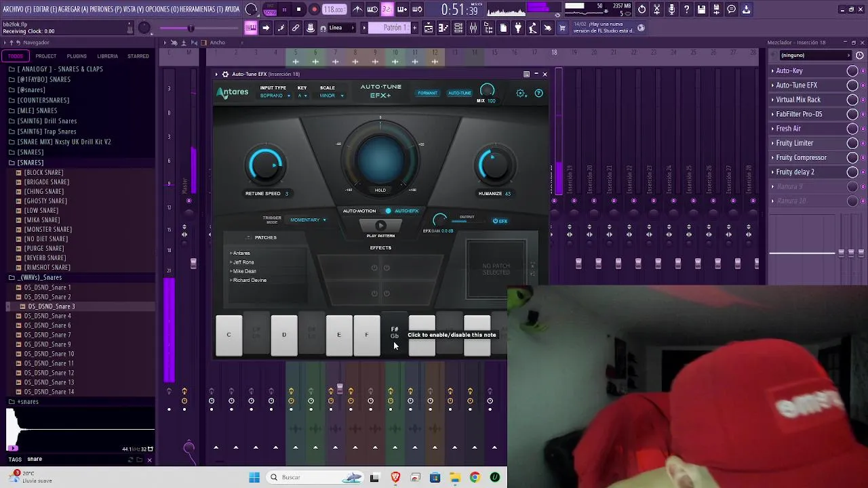Click the F#/Gb note key
Image resolution: width=868 pixels, height=488 pixels.
coord(394,334)
